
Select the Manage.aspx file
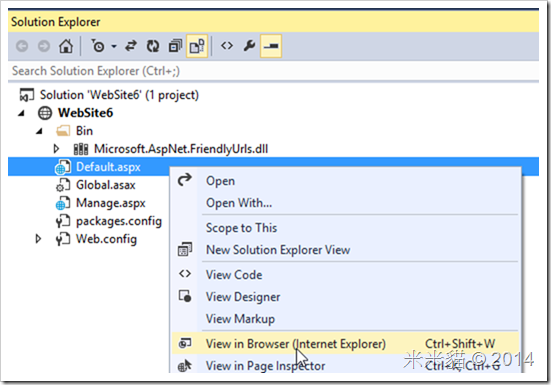(110, 203)
